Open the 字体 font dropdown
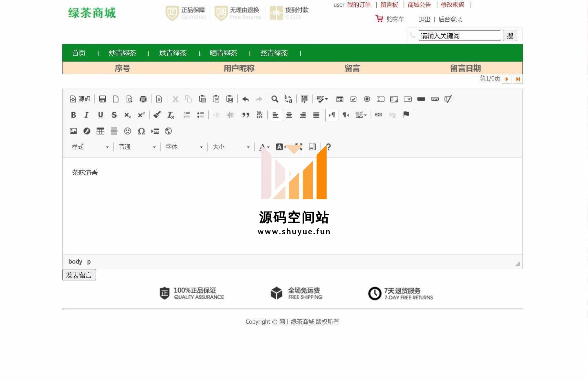Viewport: 588px width, 381px height. click(184, 147)
